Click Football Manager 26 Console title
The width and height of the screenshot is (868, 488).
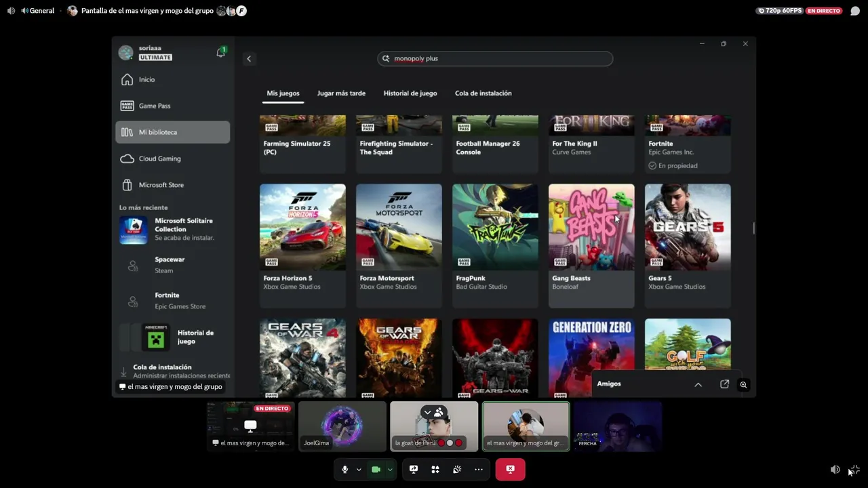pos(488,148)
